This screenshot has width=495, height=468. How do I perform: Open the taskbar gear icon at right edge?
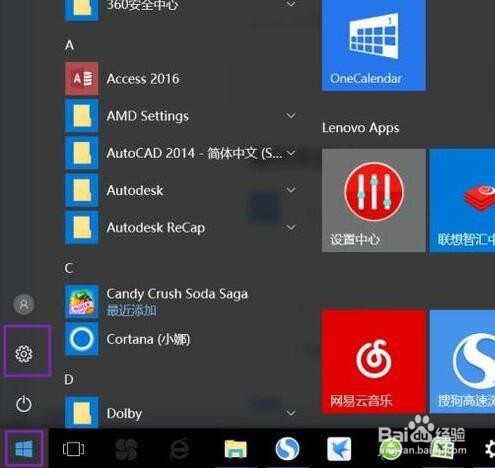click(489, 449)
